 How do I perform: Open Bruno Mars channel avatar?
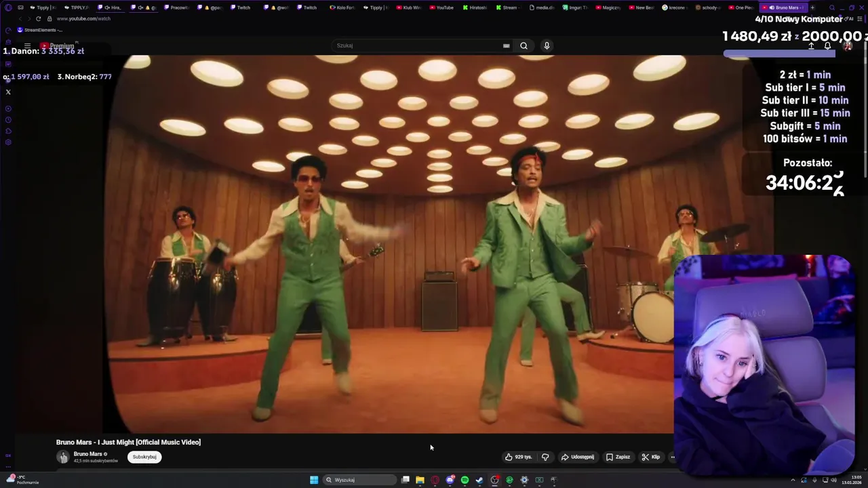click(63, 457)
